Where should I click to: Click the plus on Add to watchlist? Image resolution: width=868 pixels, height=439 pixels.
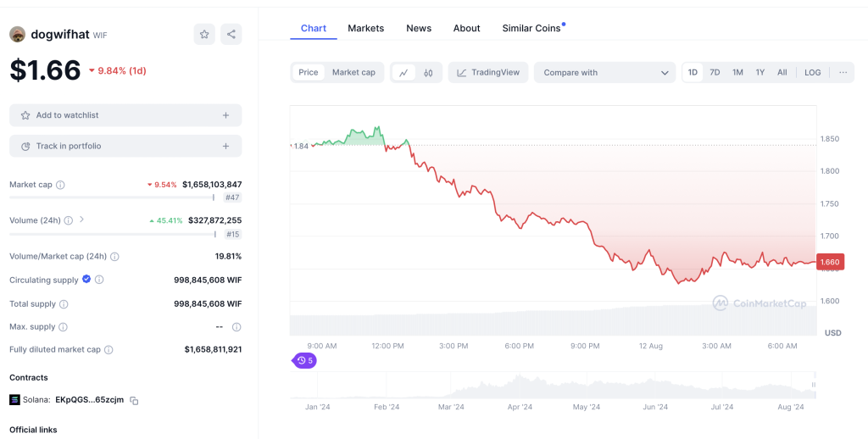(x=225, y=115)
